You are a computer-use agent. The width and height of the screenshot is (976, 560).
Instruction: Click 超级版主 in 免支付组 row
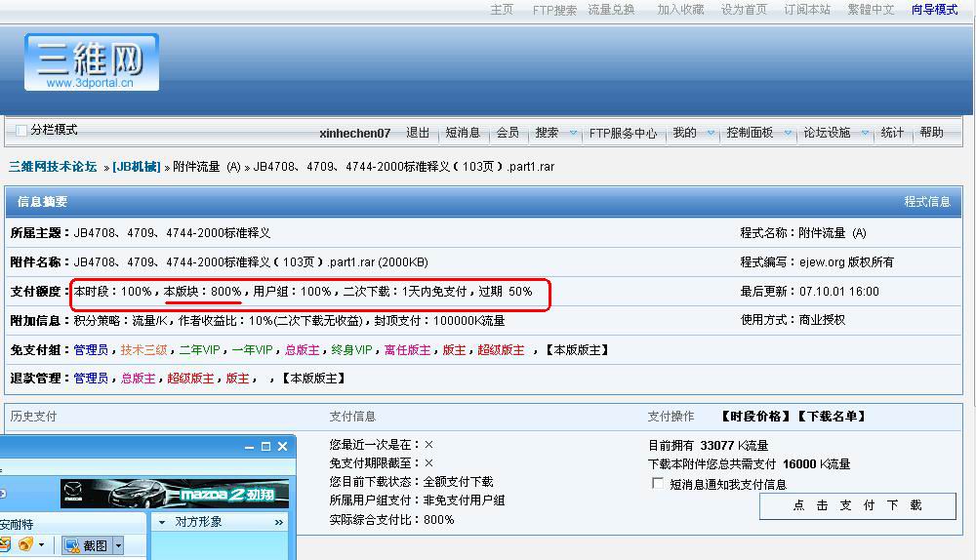[x=501, y=349]
